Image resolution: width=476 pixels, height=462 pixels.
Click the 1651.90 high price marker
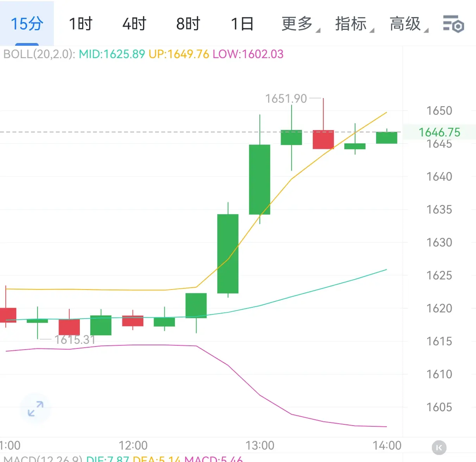pyautogui.click(x=286, y=99)
